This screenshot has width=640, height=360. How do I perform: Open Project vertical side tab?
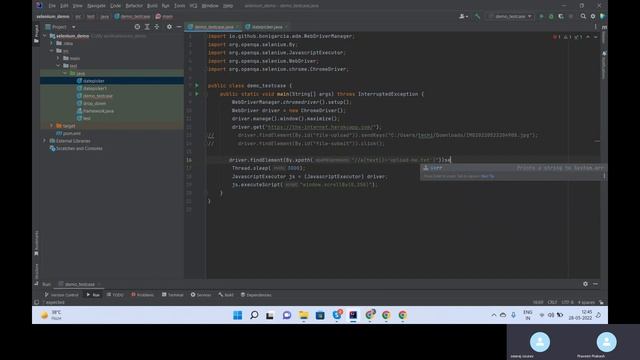pos(36,33)
